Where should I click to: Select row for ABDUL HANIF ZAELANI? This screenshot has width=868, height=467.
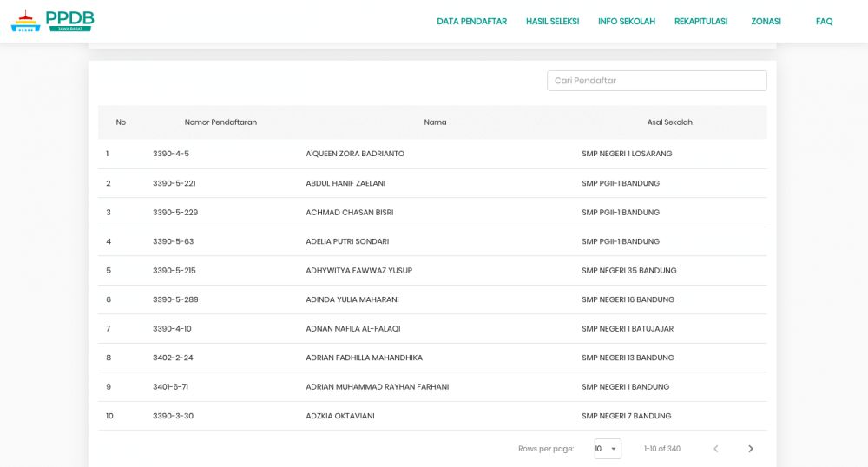[345, 183]
